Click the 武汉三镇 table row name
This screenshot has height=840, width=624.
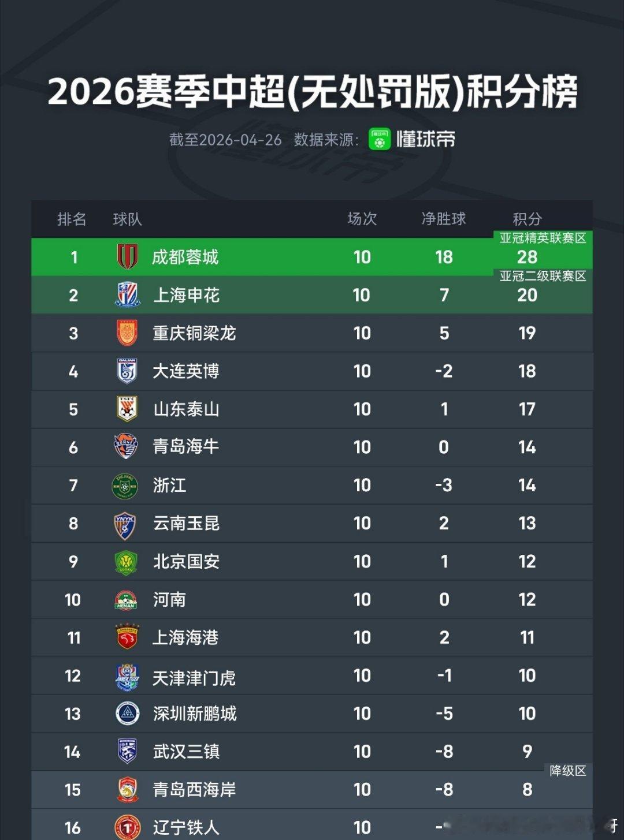pyautogui.click(x=186, y=752)
